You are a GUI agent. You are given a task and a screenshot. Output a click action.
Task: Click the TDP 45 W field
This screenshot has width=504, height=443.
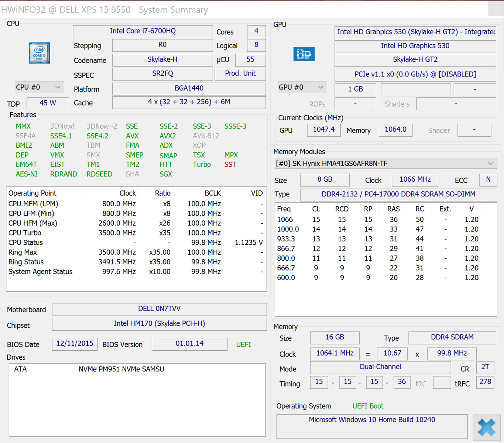click(x=48, y=103)
